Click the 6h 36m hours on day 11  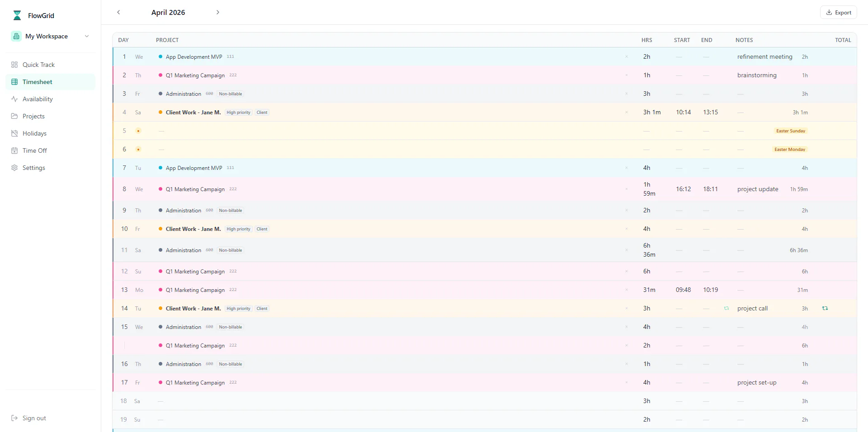tap(649, 250)
